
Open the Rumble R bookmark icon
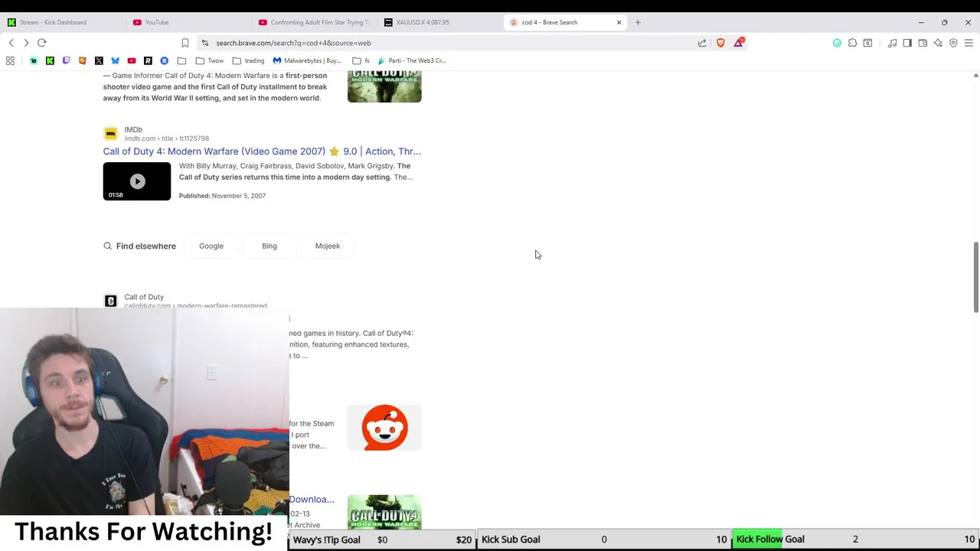(x=148, y=60)
